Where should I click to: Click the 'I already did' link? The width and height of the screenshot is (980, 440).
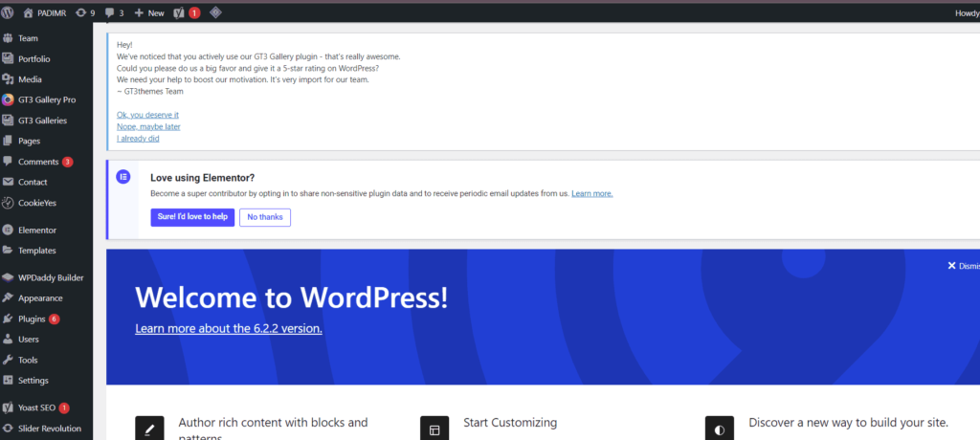coord(138,139)
